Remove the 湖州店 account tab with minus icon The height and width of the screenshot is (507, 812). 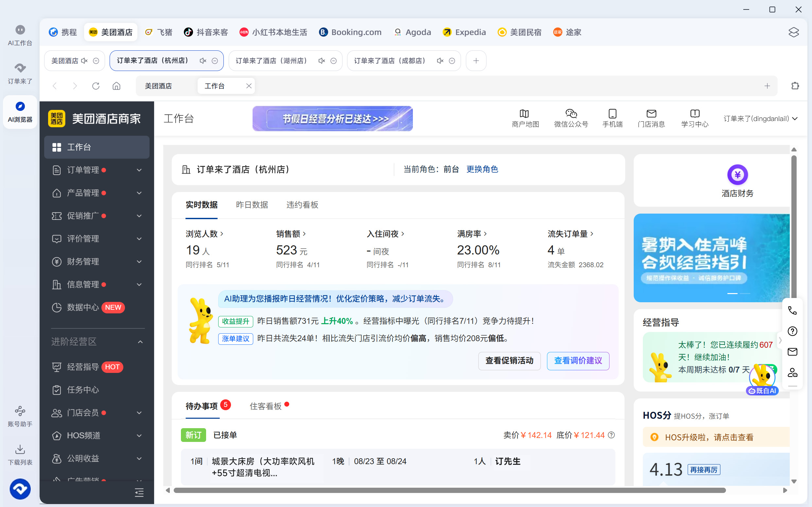coord(333,61)
